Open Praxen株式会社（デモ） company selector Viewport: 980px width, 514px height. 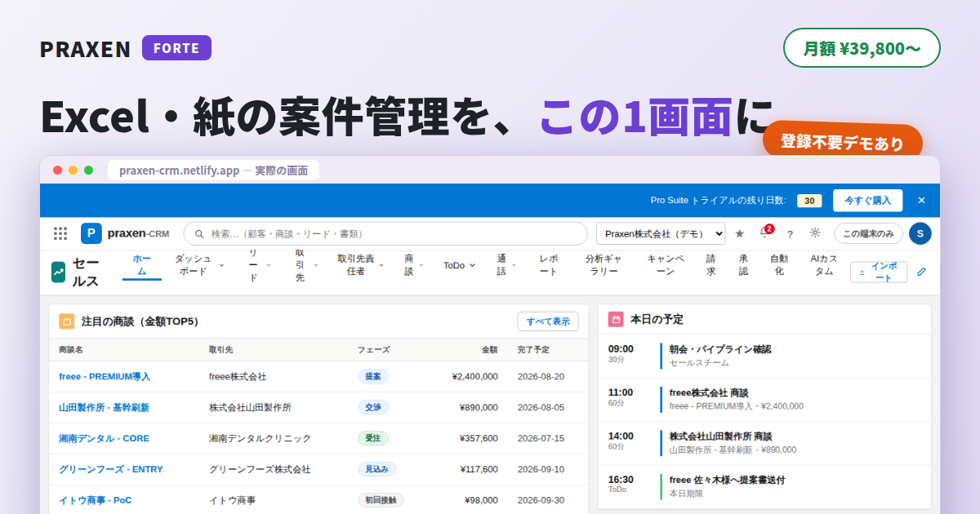coord(661,233)
